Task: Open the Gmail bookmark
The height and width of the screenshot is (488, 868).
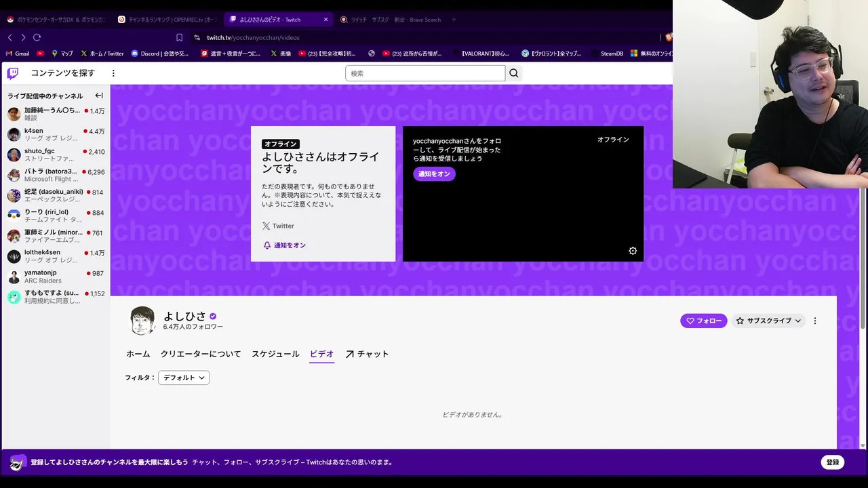Action: click(x=18, y=54)
